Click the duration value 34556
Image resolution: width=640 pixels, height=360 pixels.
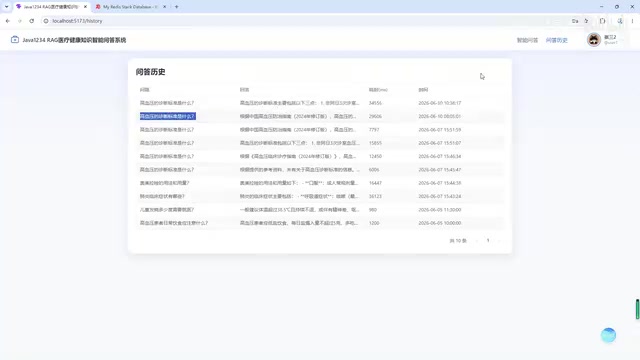(x=375, y=103)
